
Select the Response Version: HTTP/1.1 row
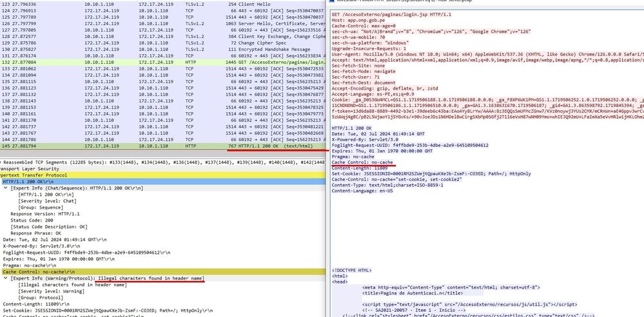click(44, 214)
